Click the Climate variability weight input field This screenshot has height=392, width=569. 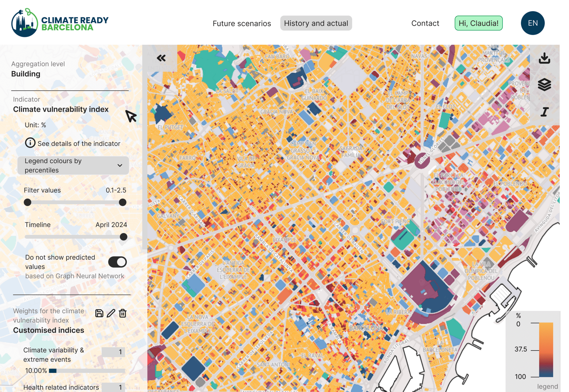point(113,352)
